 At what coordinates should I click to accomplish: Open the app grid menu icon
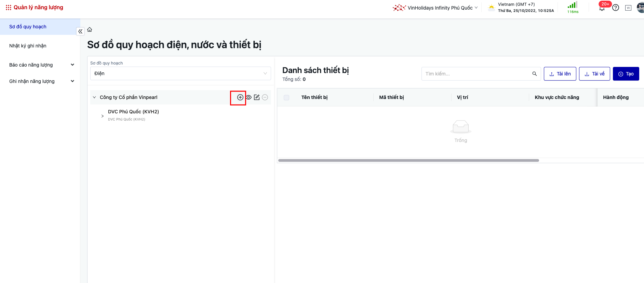point(9,8)
